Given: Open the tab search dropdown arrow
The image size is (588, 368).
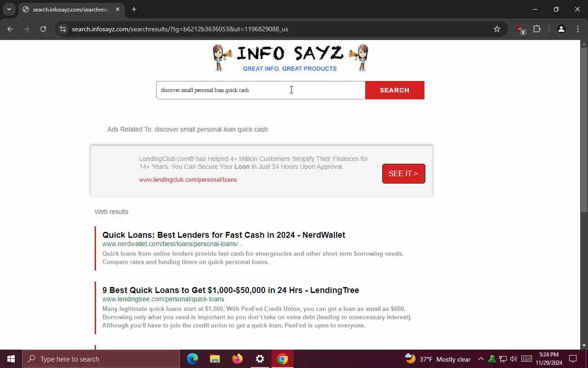Looking at the screenshot, I should click(x=9, y=9).
